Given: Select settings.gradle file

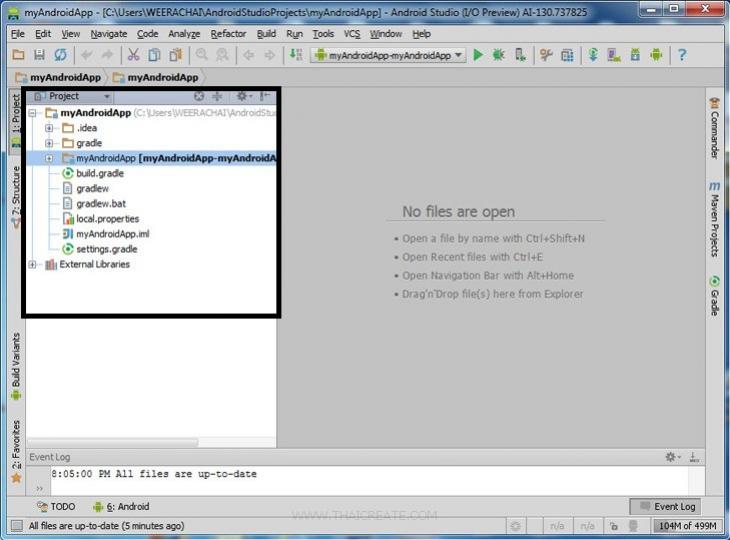Looking at the screenshot, I should pos(106,249).
